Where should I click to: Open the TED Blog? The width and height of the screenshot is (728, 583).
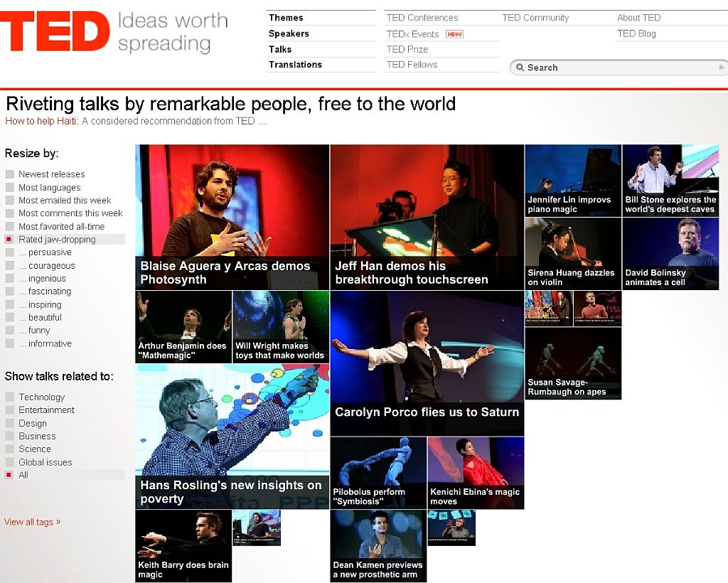pyautogui.click(x=636, y=33)
